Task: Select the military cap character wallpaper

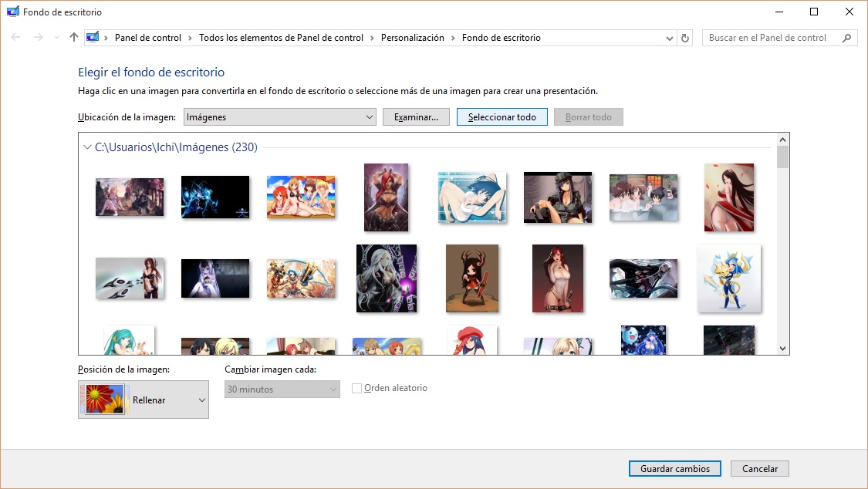Action: 557,197
